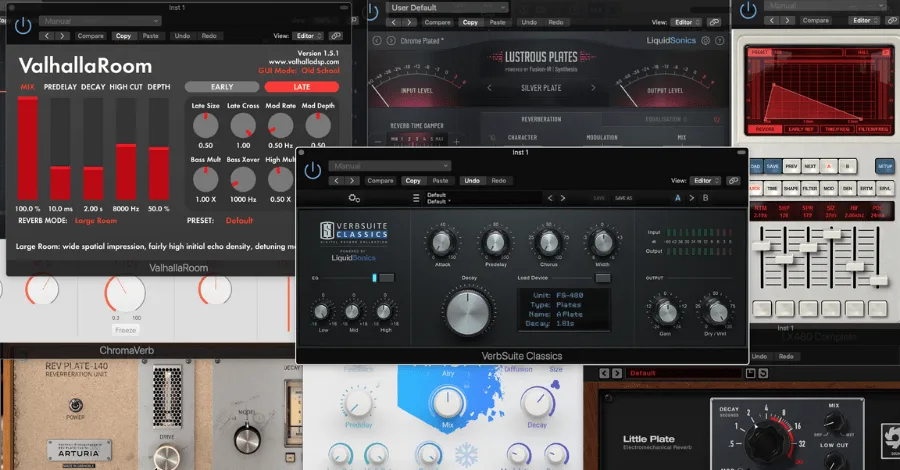Select next plate type after Silver Plate

[x=593, y=88]
